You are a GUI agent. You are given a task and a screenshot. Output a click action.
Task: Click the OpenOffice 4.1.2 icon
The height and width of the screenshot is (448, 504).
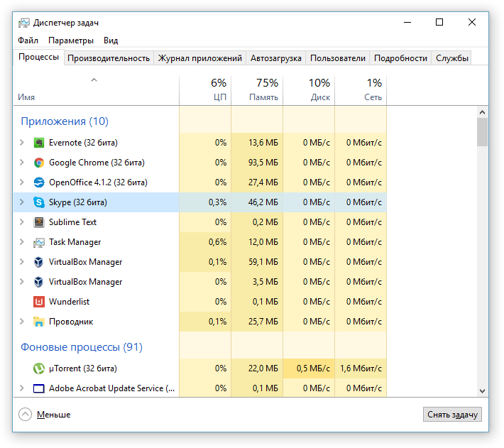[39, 182]
